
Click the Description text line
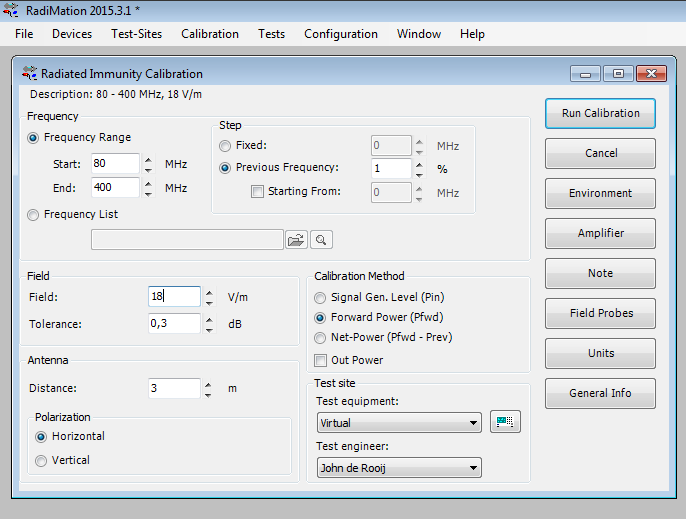click(116, 95)
